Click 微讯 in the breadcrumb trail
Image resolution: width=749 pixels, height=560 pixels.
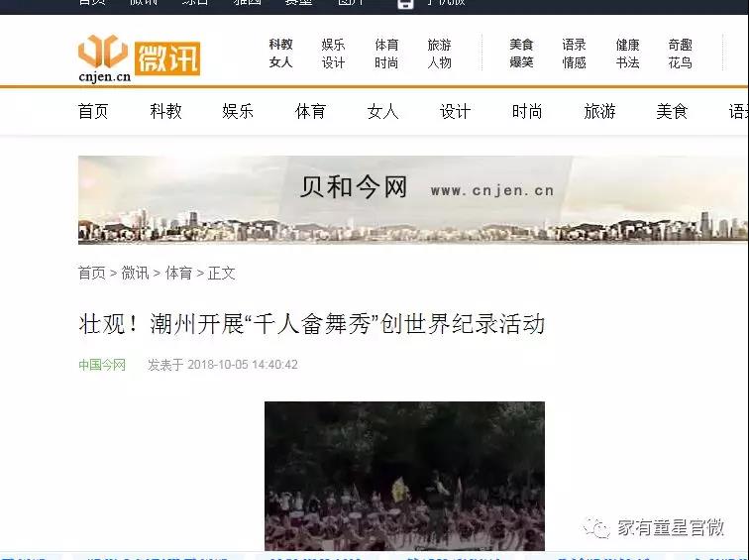click(135, 274)
